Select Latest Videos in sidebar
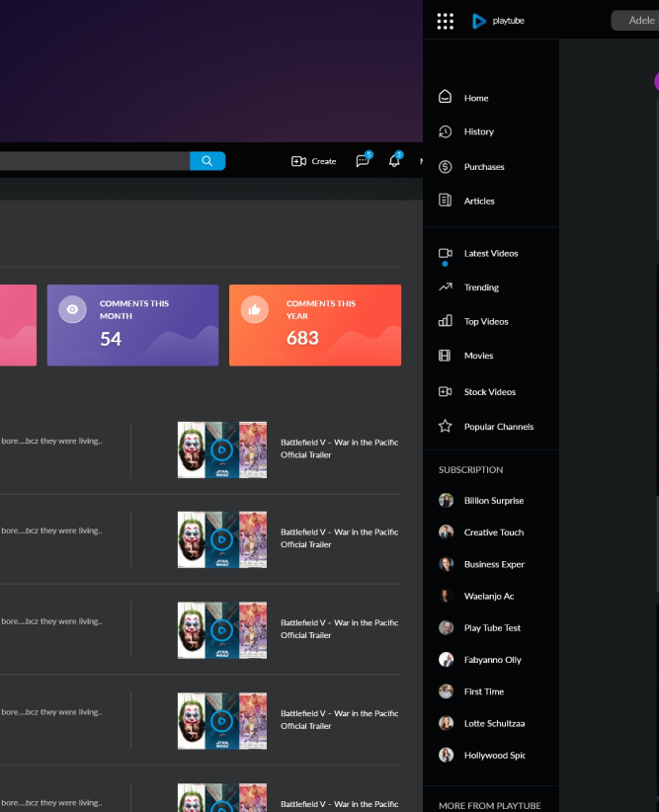Viewport: 659px width, 812px height. (490, 254)
